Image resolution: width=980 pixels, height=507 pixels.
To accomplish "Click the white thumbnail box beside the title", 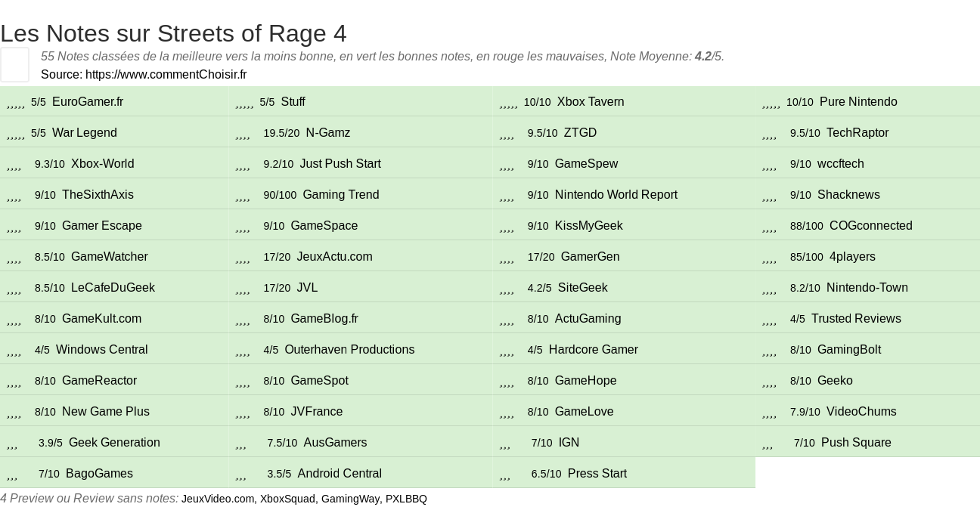I will click(x=14, y=64).
